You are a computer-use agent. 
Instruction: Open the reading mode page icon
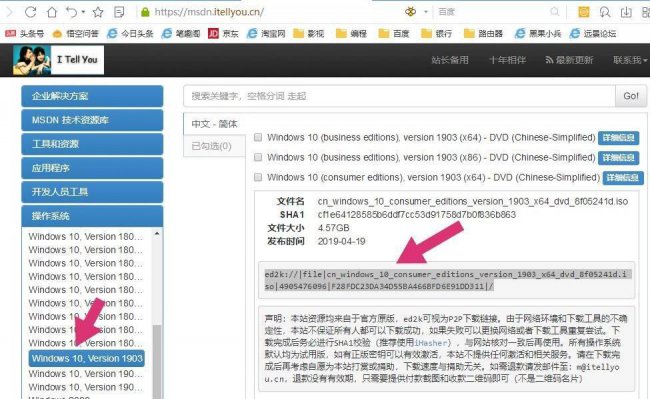[x=119, y=12]
